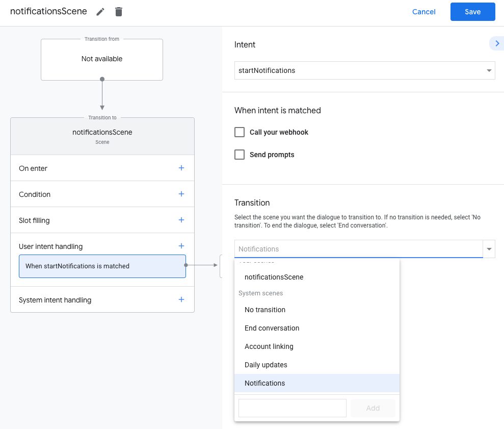Viewport: 504px width, 429px height.
Task: Add a User intent handling entry
Action: [x=181, y=246]
